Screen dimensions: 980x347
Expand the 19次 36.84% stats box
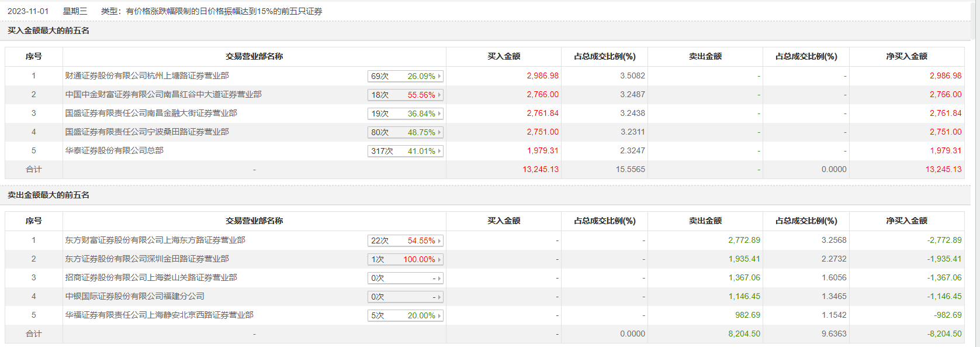point(405,114)
